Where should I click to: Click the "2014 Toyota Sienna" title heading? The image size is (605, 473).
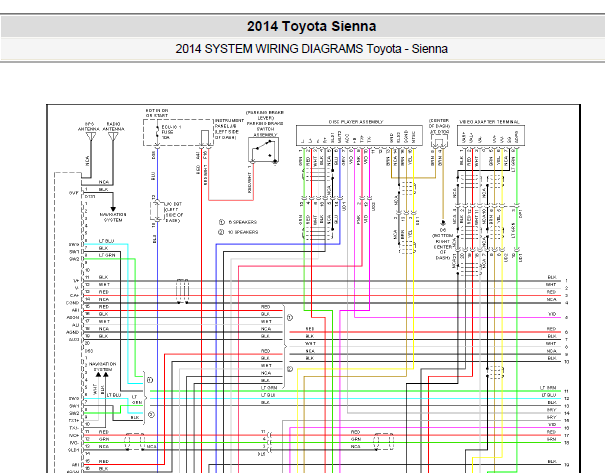(311, 26)
